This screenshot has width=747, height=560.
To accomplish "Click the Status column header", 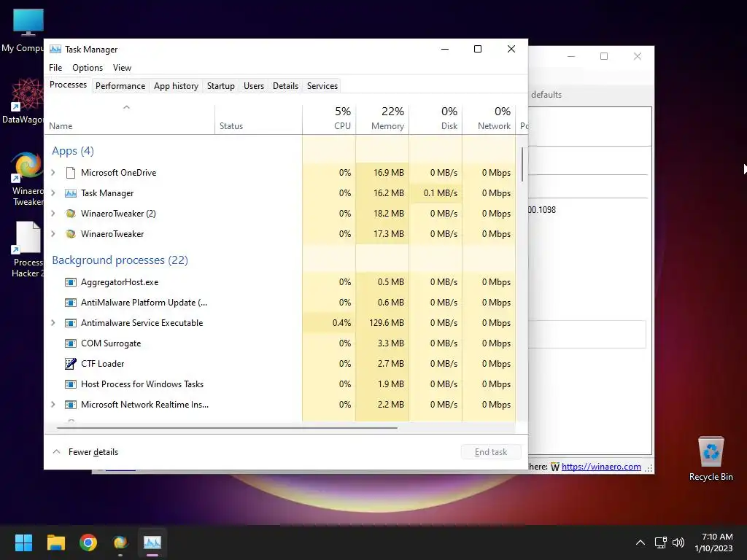I will pos(258,120).
